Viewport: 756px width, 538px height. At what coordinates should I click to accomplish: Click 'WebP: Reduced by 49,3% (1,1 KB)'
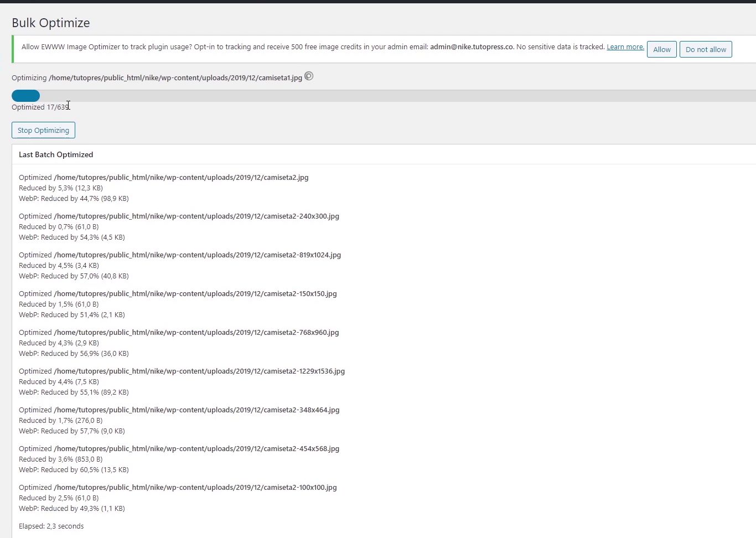72,509
